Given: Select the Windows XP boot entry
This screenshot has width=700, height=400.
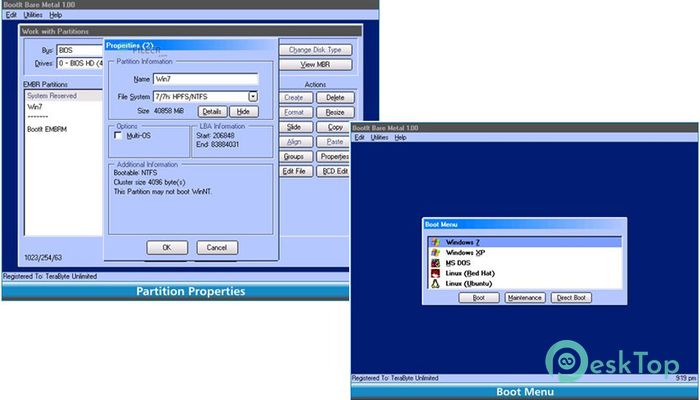Looking at the screenshot, I should (525, 253).
